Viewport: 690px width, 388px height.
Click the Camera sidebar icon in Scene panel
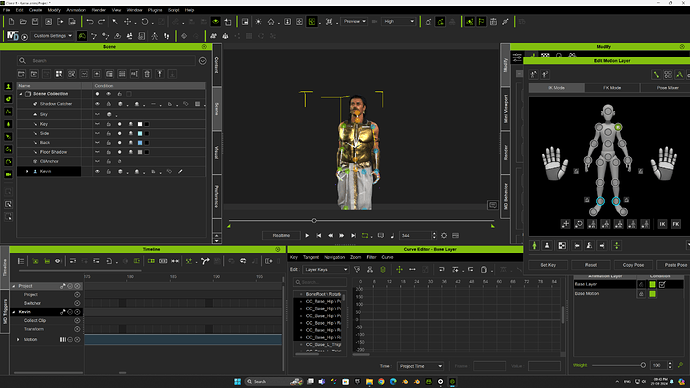click(8, 175)
